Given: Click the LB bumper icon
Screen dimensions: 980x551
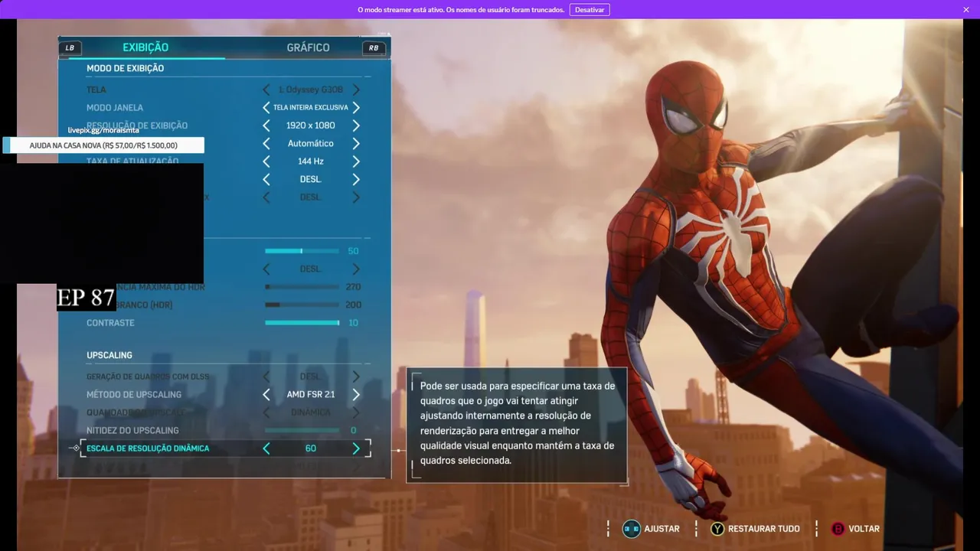Looking at the screenshot, I should [x=70, y=47].
